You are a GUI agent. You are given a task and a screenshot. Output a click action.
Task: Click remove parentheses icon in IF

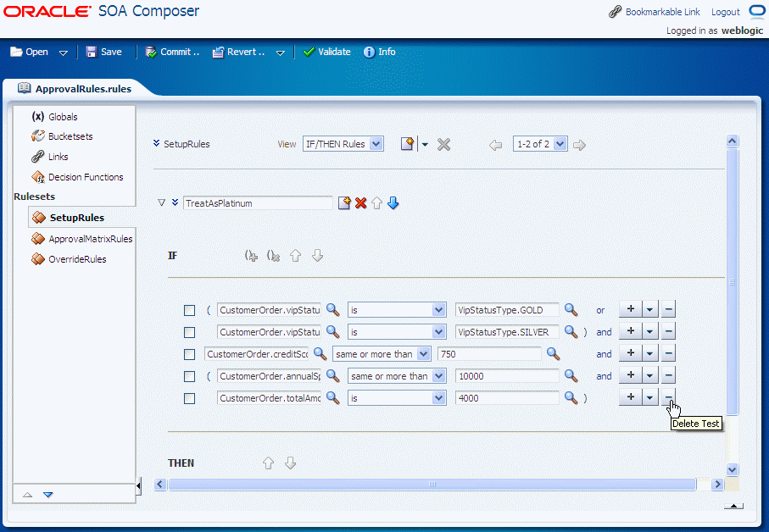[273, 256]
